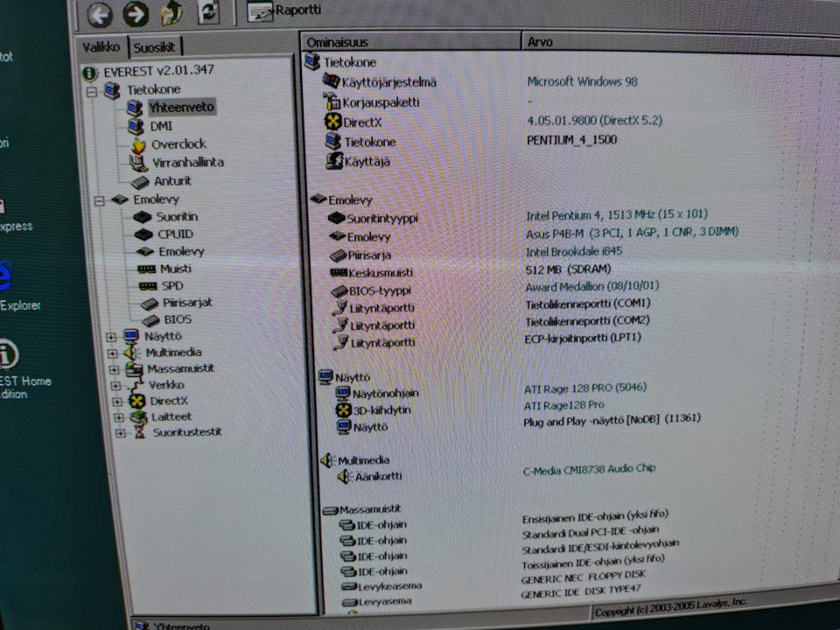The width and height of the screenshot is (840, 630).
Task: Click the Up level toolbar icon
Action: [x=172, y=13]
